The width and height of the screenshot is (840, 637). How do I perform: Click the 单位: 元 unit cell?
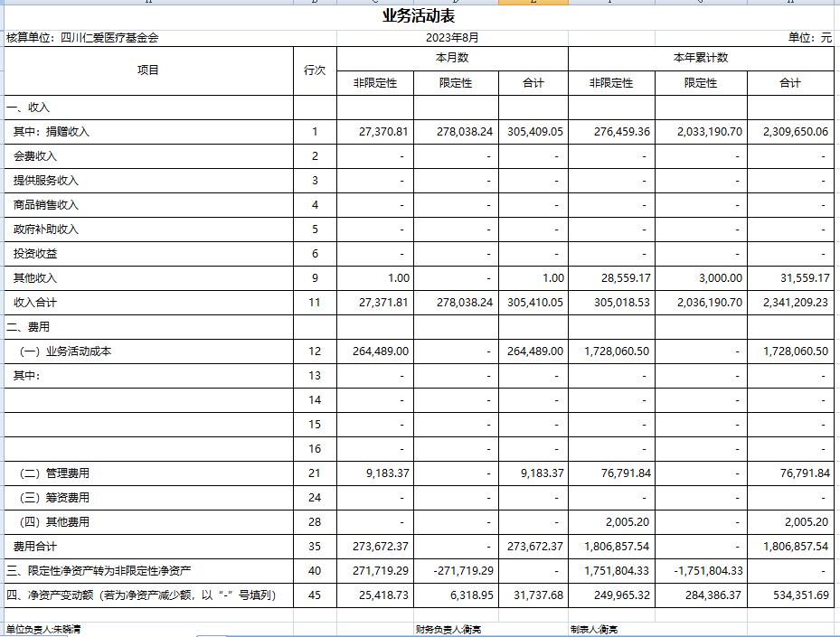809,38
